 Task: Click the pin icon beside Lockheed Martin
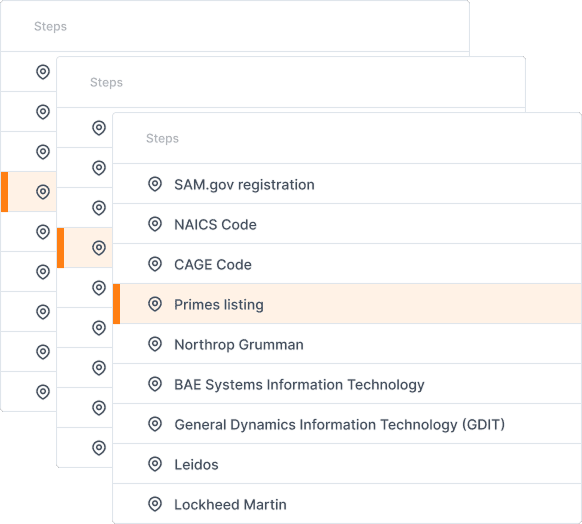(155, 504)
